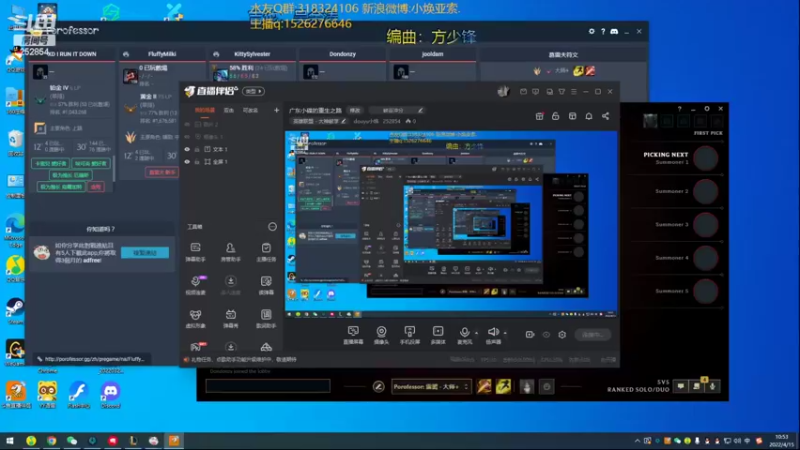The width and height of the screenshot is (800, 450).
Task: Open Porofessor help question mark
Action: 603,32
